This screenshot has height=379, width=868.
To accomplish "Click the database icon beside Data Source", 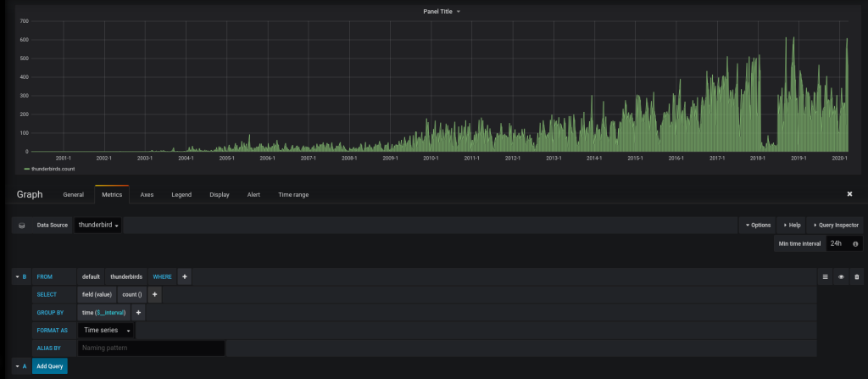I will point(21,226).
